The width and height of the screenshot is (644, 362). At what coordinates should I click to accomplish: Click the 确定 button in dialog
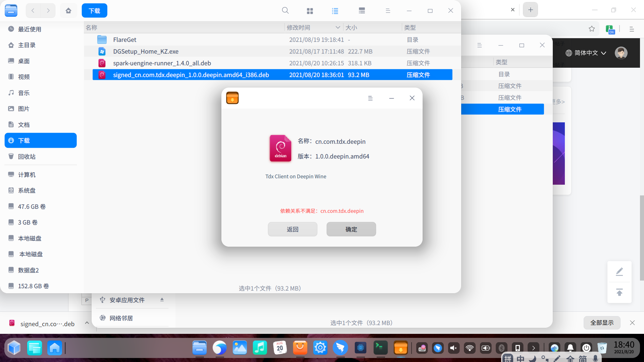[351, 229]
